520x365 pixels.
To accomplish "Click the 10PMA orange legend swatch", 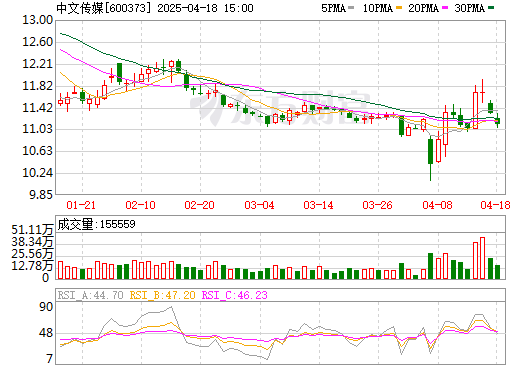I will pos(399,8).
